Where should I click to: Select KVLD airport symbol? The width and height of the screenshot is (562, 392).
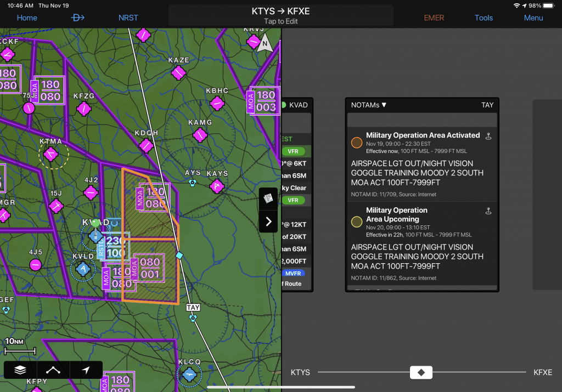(x=83, y=269)
